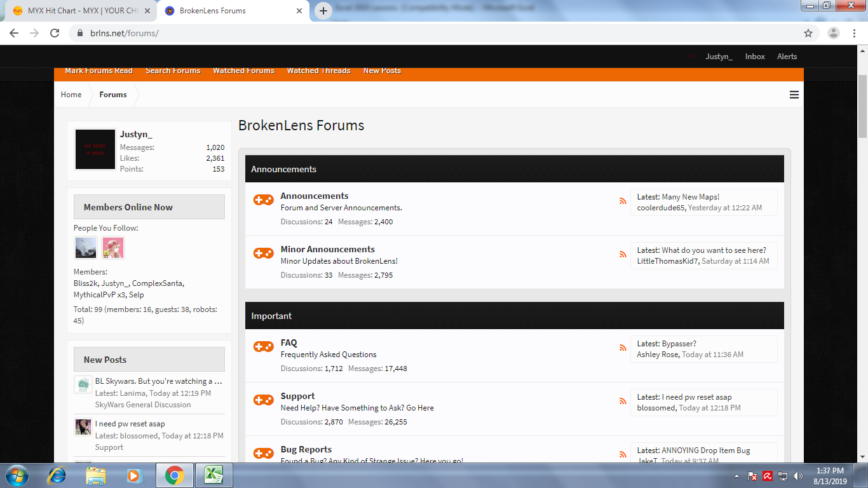Open the Chrome three-dot menu
The height and width of the screenshot is (488, 868).
click(x=854, y=33)
